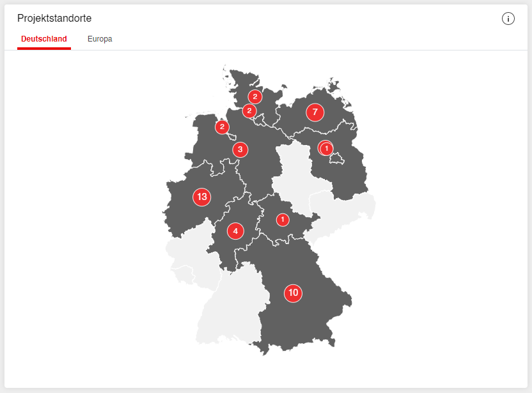Click the small light gray Saarland region
This screenshot has height=393, width=532.
click(184, 274)
